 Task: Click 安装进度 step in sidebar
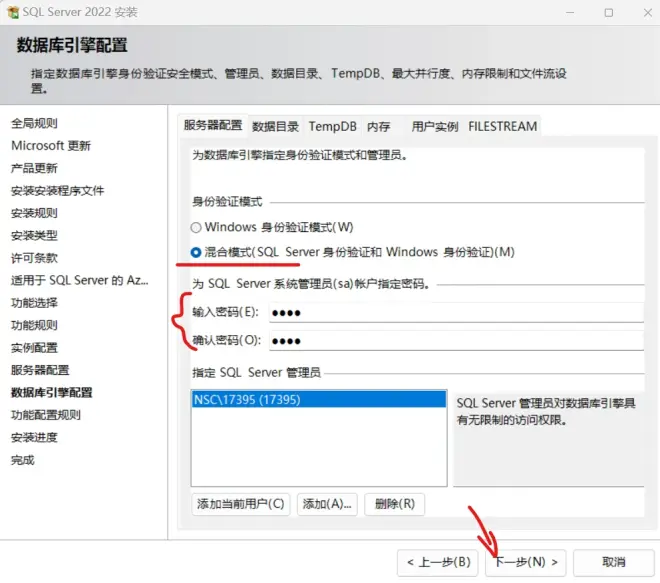click(x=34, y=438)
